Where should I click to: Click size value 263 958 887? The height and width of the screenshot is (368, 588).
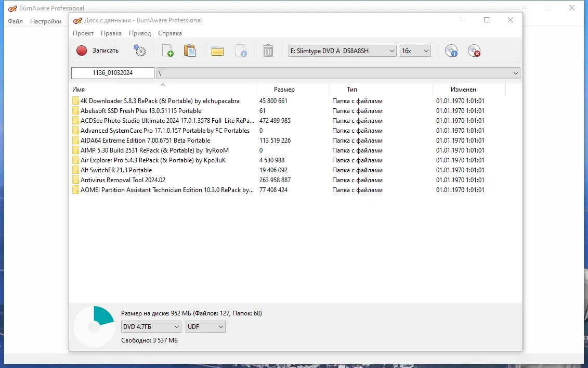275,180
